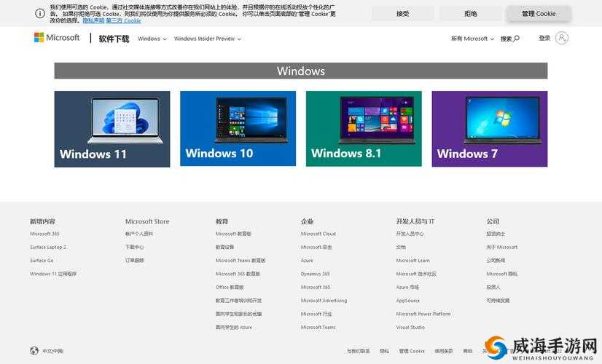The width and height of the screenshot is (602, 364).
Task: Open the Microsoft Power Platform link
Action: pos(423,314)
